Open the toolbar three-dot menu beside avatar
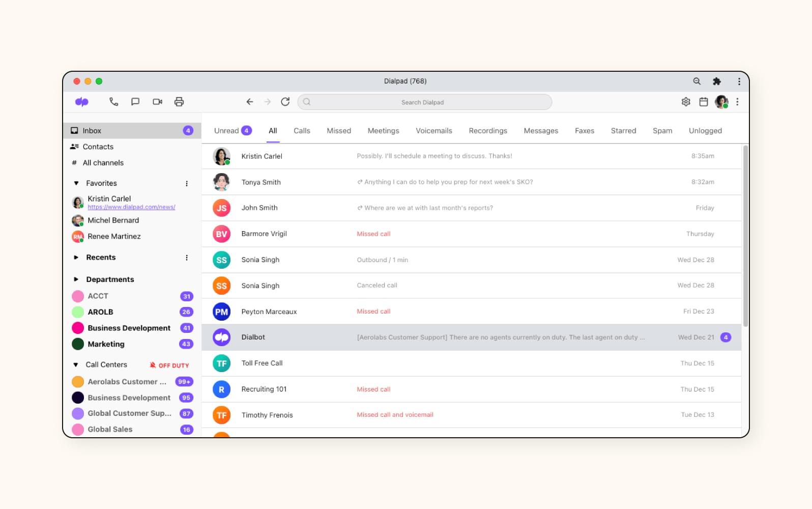 point(737,102)
